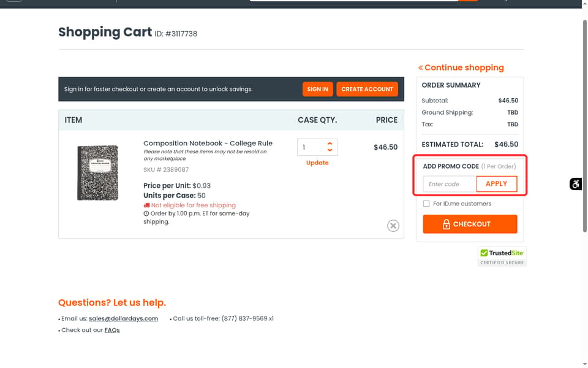Click the Not eligible for free shipping notice

190,205
